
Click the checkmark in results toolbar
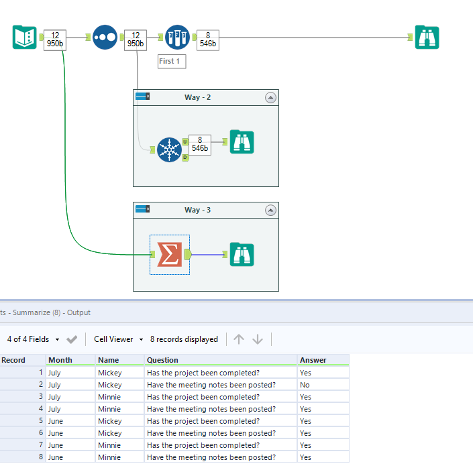72,339
